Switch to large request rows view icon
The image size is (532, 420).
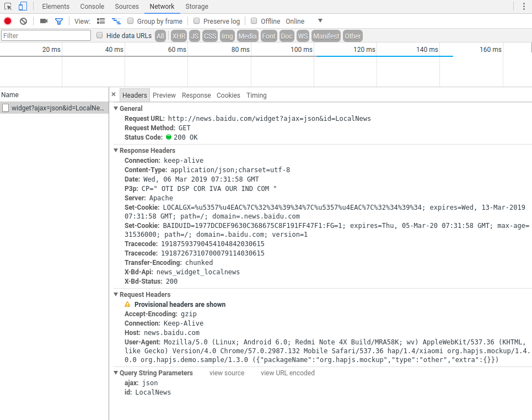click(x=101, y=21)
